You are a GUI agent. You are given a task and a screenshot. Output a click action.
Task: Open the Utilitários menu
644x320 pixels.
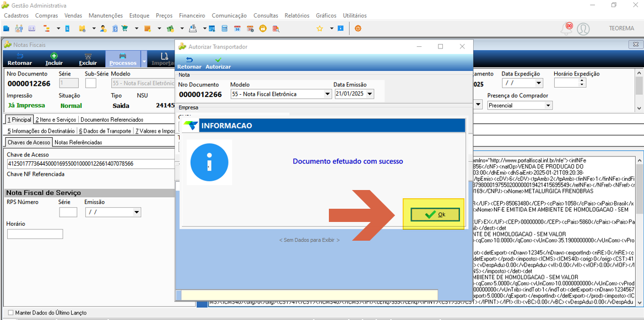354,15
